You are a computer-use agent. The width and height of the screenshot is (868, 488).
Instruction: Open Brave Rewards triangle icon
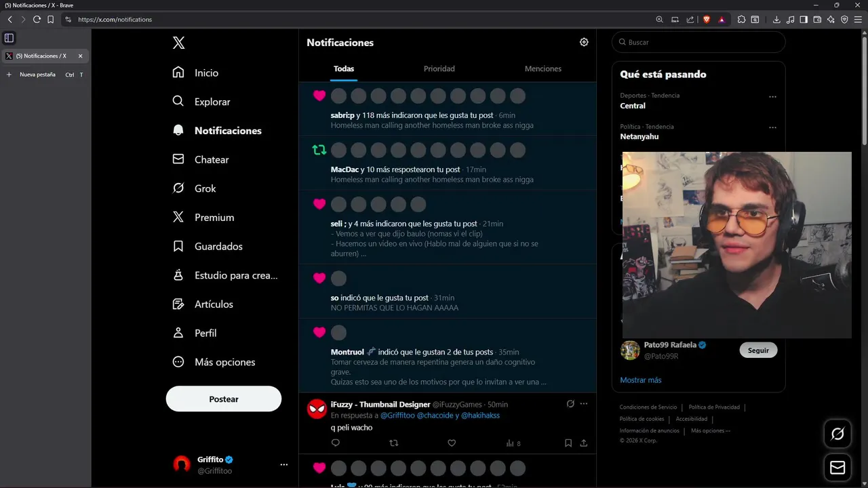722,20
